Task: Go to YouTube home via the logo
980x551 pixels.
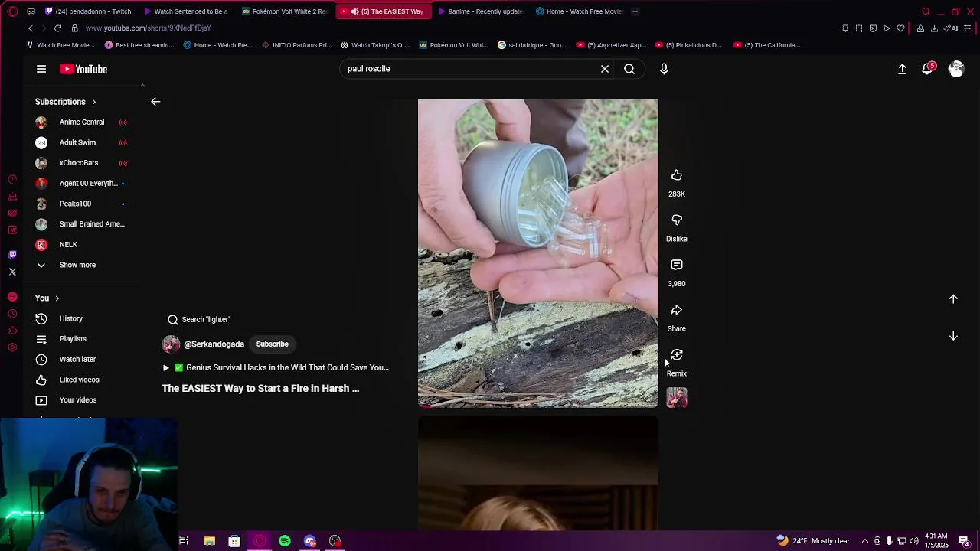Action: coord(83,69)
